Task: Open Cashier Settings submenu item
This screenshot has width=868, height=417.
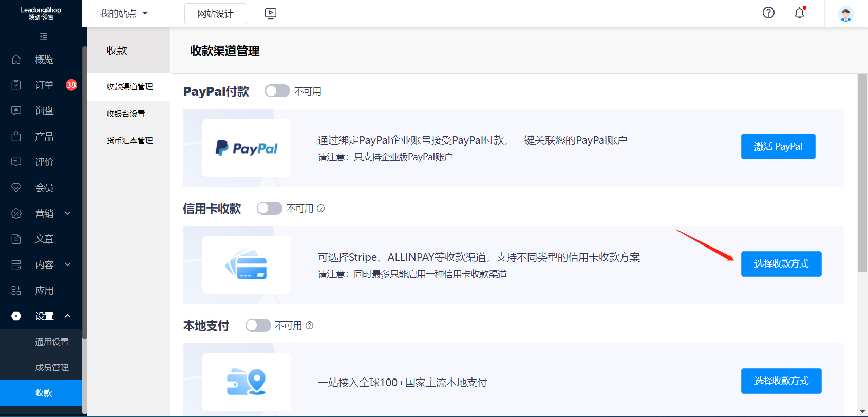Action: coord(126,114)
